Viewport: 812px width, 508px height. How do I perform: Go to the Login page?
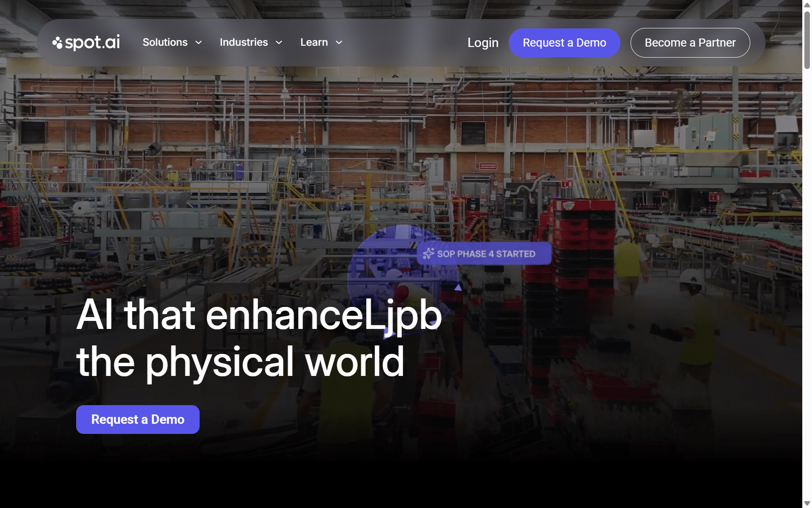[483, 43]
